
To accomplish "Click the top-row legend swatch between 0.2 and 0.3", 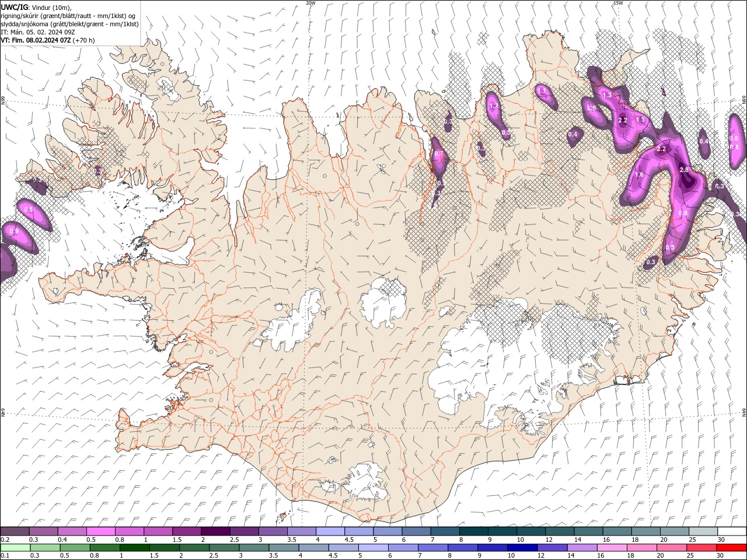I will pos(15,531).
